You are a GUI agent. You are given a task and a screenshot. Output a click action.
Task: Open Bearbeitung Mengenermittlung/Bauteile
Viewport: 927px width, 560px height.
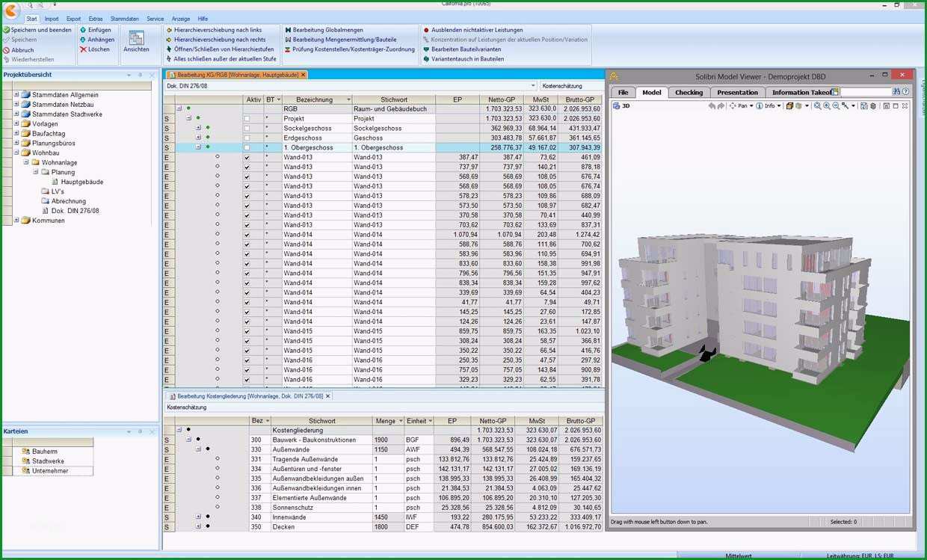point(341,40)
